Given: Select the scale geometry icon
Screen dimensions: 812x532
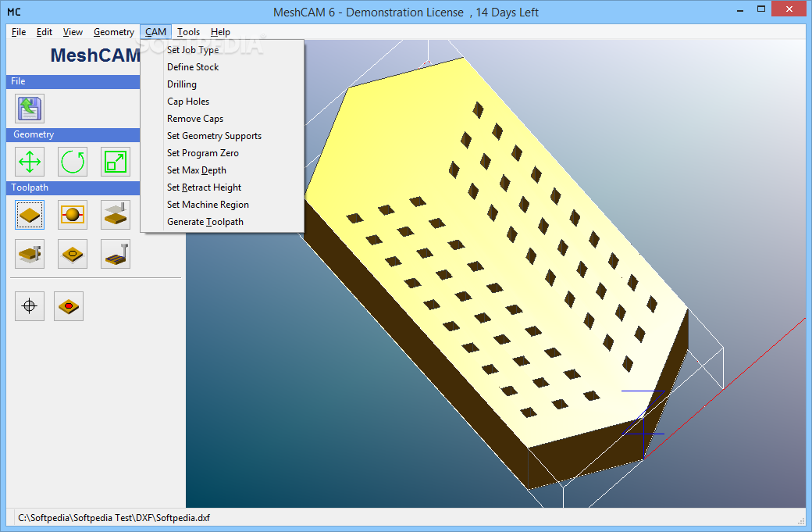Looking at the screenshot, I should pos(116,162).
